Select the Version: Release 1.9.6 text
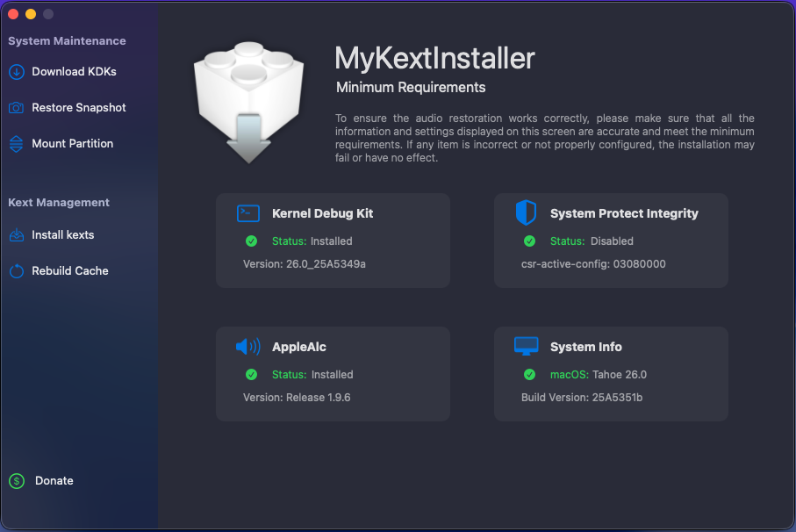796x532 pixels. pyautogui.click(x=297, y=398)
